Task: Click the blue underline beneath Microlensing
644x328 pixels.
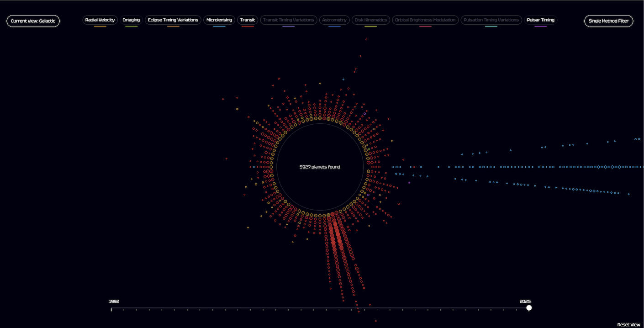Action: [219, 26]
